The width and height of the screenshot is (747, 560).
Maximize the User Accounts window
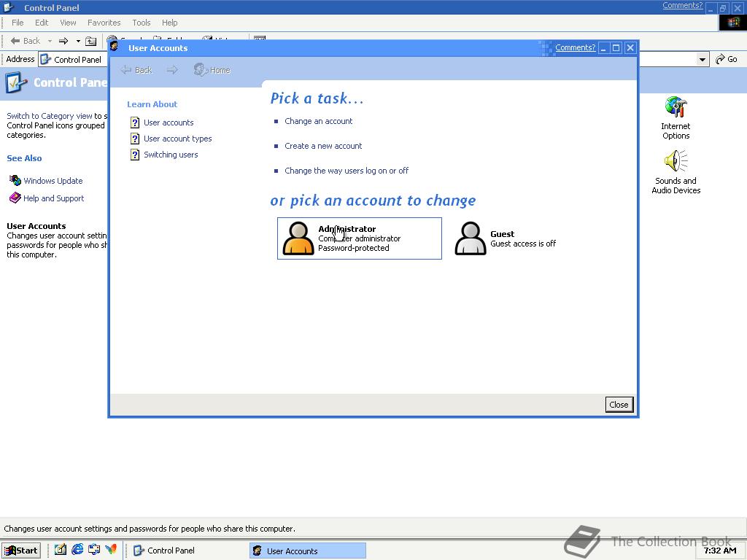[616, 47]
